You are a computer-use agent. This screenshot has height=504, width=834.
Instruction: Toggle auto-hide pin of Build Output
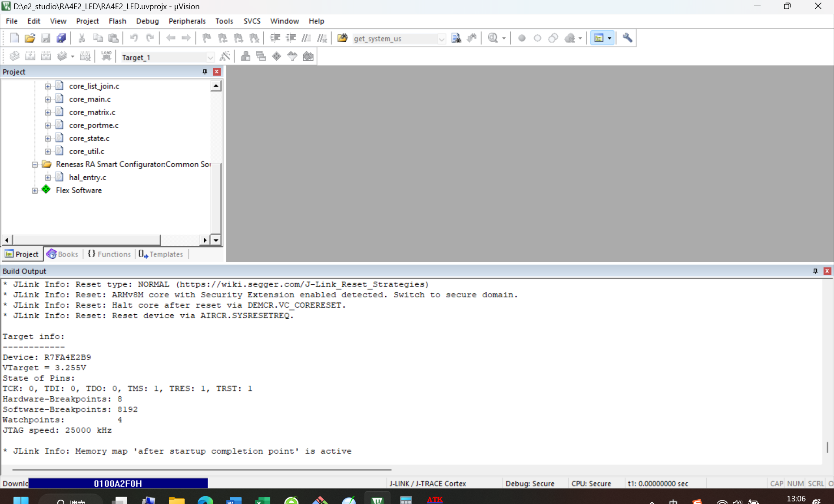[x=815, y=271]
